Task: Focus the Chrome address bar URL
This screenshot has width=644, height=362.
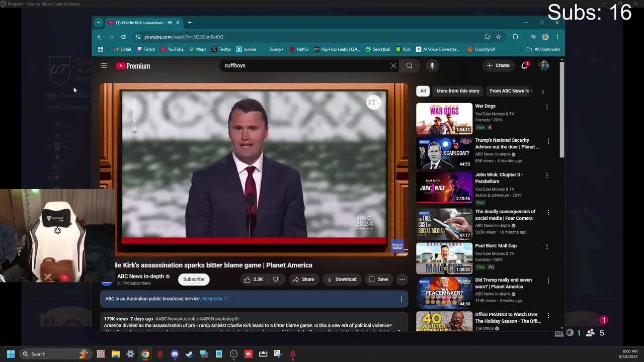Action: 184,37
